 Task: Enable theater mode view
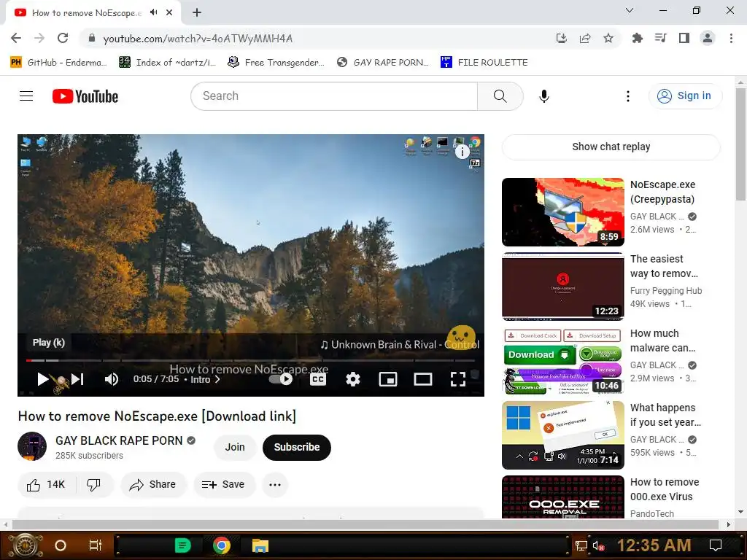pos(423,379)
